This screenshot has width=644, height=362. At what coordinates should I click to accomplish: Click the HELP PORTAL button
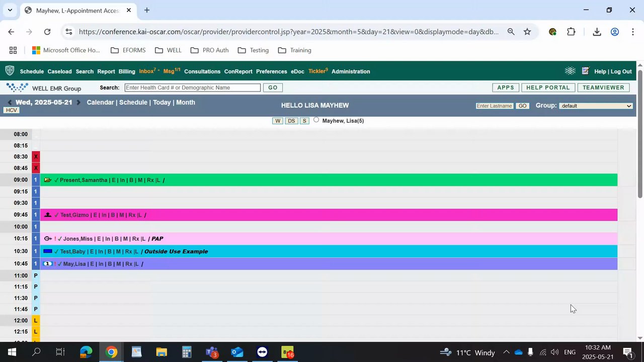click(548, 87)
